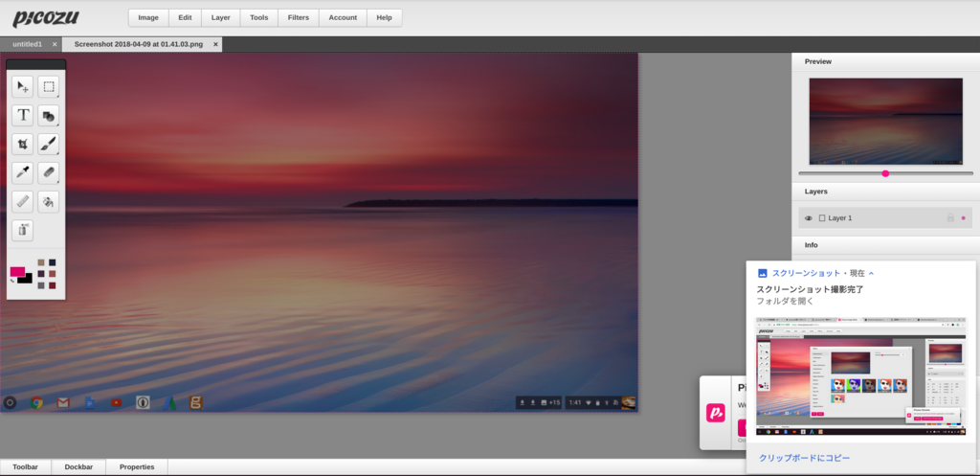Image resolution: width=980 pixels, height=476 pixels.
Task: Click the blue image icon in screenshot notification
Action: click(x=763, y=273)
